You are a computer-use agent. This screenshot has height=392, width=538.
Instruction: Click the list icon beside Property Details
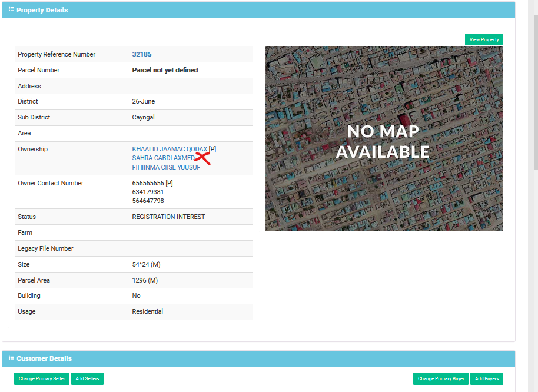tap(11, 9)
